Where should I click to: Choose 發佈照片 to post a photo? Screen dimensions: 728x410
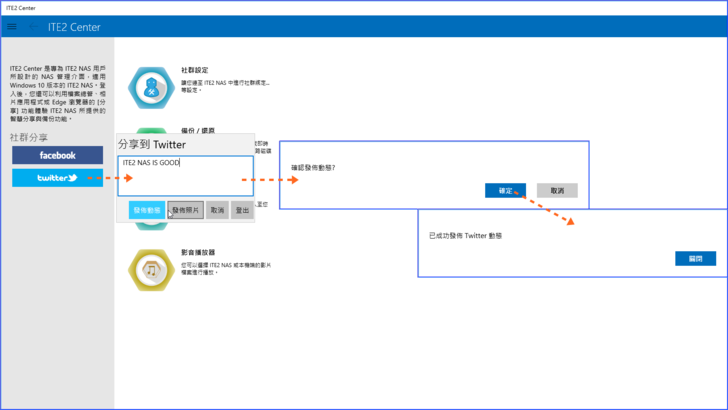[186, 210]
